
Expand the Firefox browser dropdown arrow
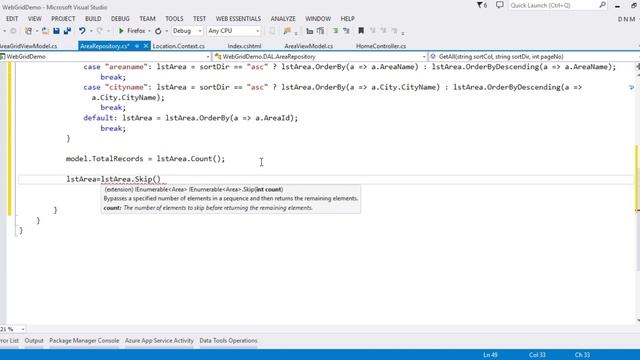(x=149, y=31)
